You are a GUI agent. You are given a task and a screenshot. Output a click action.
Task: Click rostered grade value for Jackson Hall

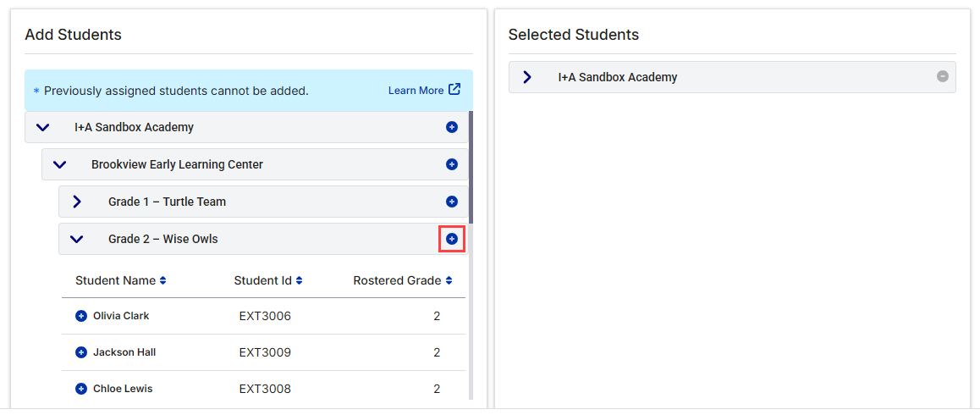point(436,352)
